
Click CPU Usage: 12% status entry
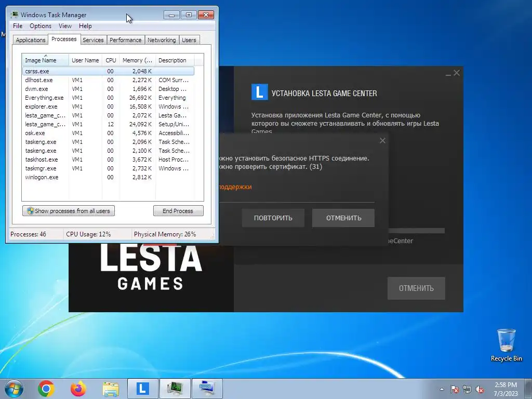88,234
